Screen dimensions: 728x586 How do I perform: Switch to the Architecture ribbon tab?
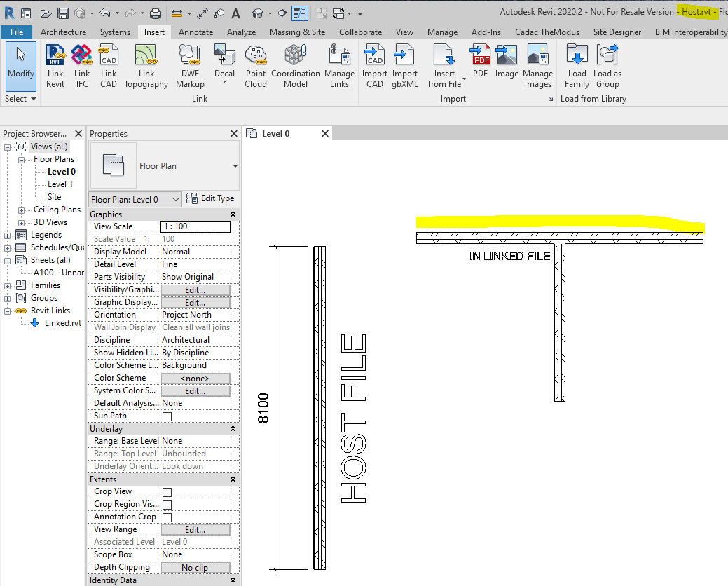(x=63, y=32)
